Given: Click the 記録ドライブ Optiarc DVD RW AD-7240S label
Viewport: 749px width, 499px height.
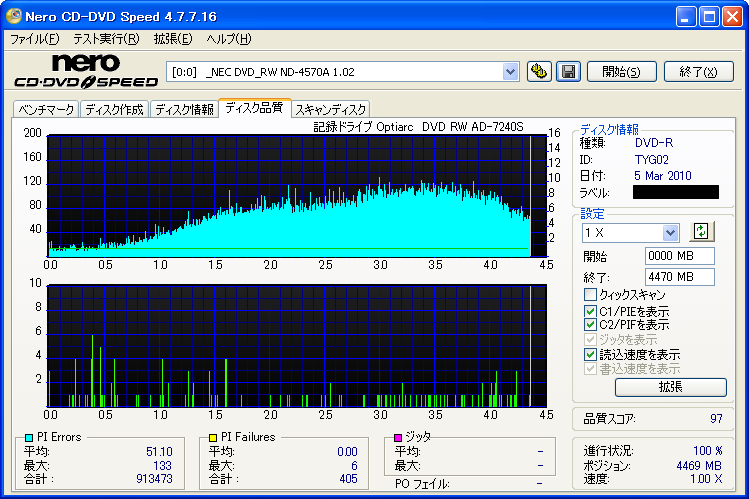Looking at the screenshot, I should pyautogui.click(x=418, y=127).
